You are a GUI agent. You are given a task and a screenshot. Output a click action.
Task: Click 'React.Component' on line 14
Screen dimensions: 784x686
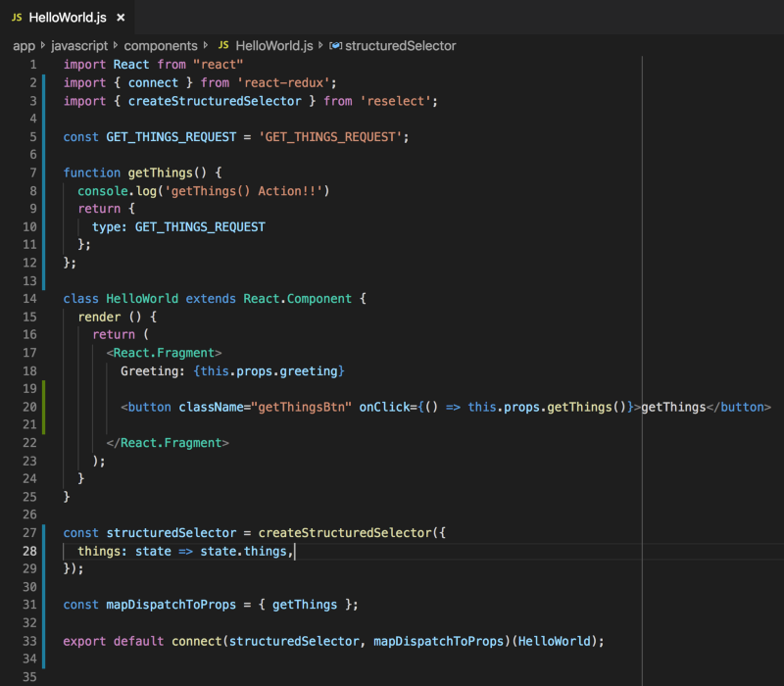tap(298, 299)
